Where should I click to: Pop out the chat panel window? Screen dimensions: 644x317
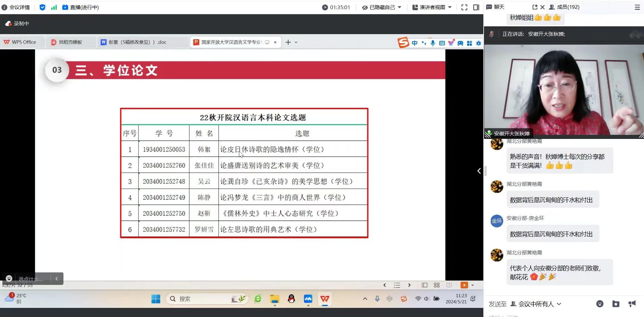[x=535, y=7]
